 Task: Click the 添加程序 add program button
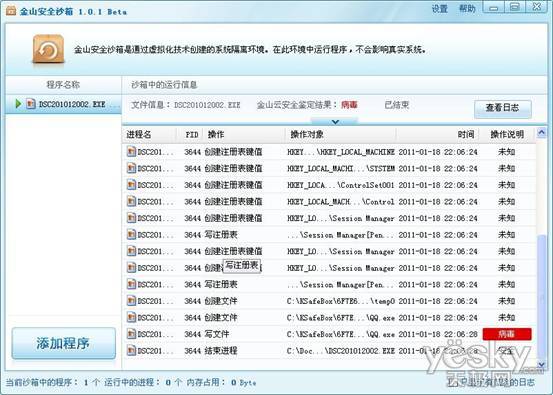(x=63, y=343)
